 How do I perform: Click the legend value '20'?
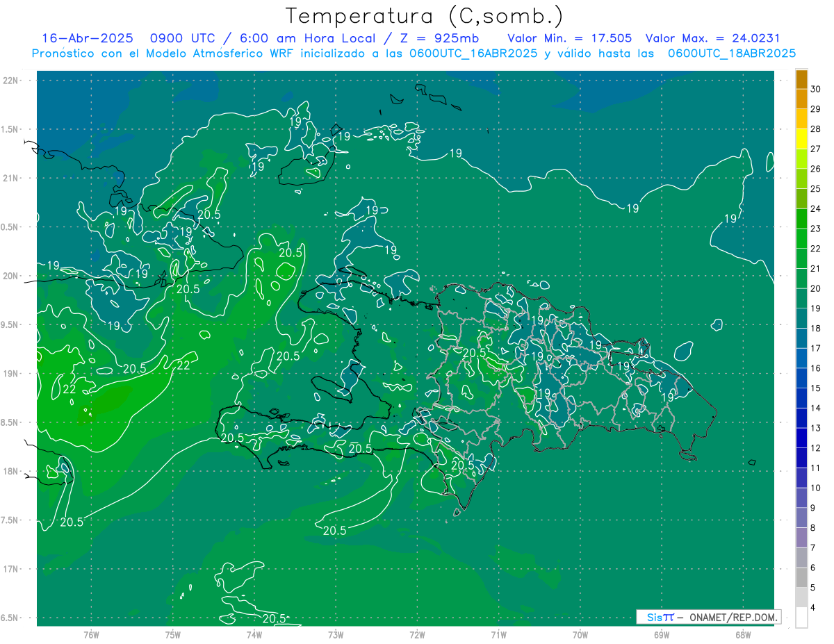[816, 288]
